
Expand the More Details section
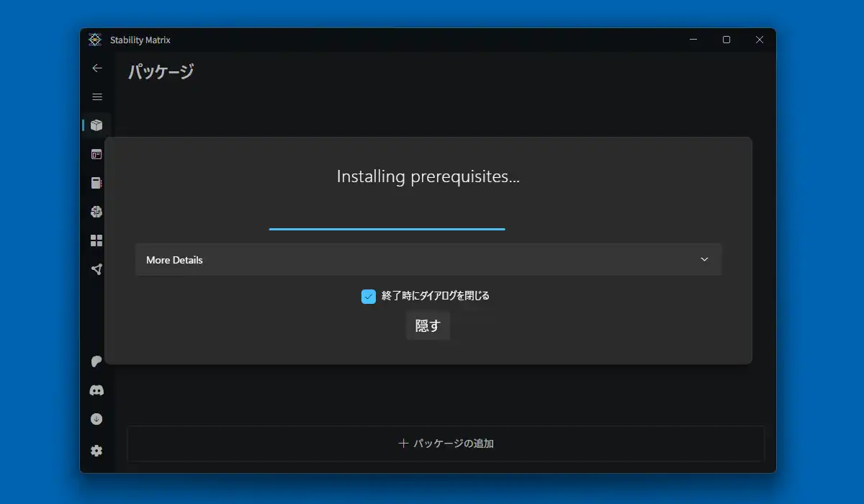(428, 260)
